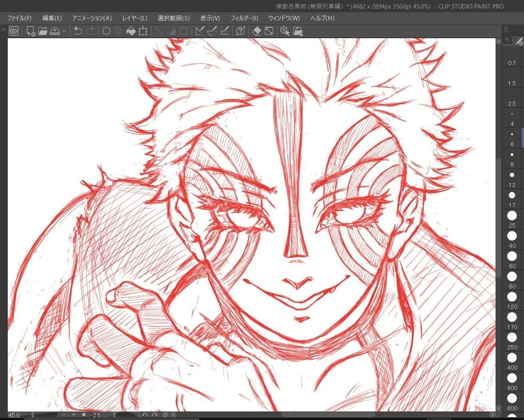Select brush size 0.7
The height and width of the screenshot is (420, 524).
tap(512, 57)
